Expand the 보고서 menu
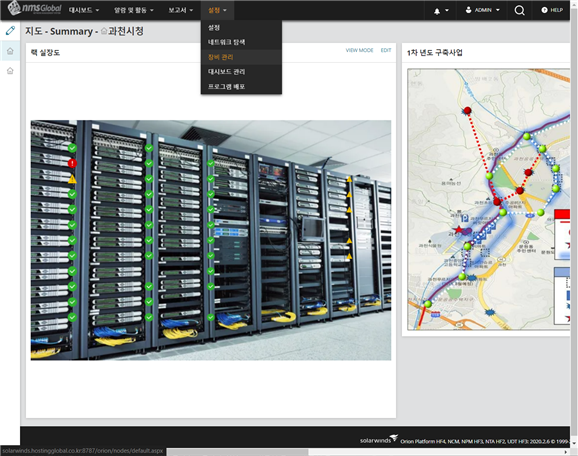The width and height of the screenshot is (578, 456). coord(181,10)
